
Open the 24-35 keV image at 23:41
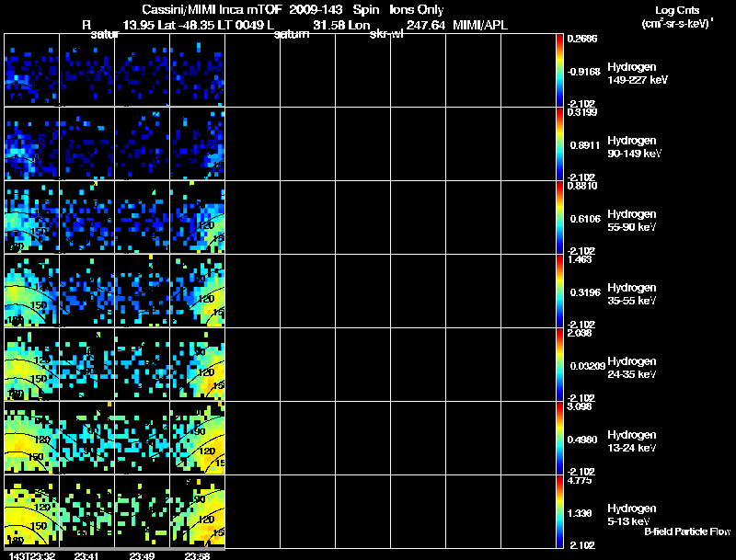point(86,364)
